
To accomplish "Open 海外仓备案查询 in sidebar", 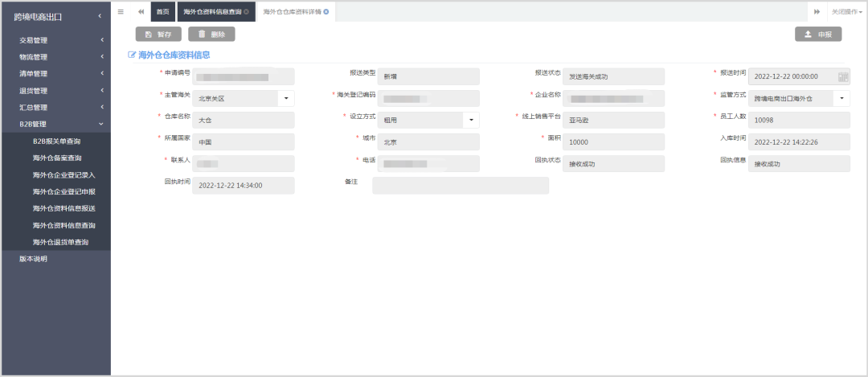I will [56, 158].
